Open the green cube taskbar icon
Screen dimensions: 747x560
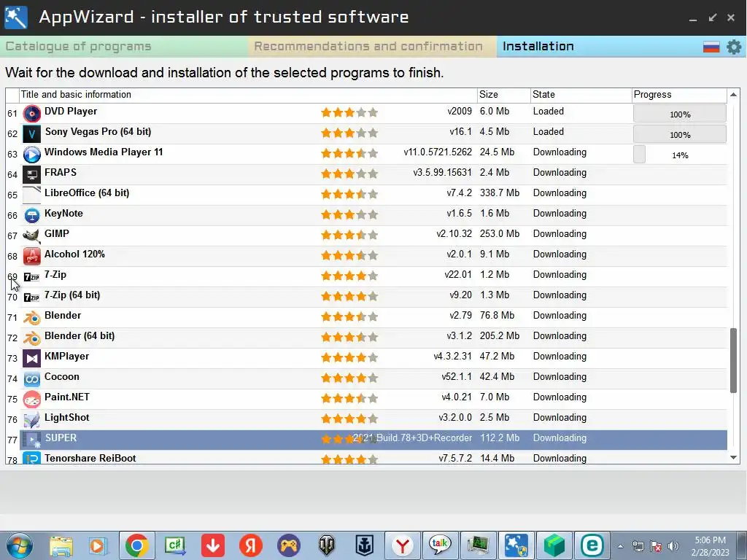click(x=554, y=545)
